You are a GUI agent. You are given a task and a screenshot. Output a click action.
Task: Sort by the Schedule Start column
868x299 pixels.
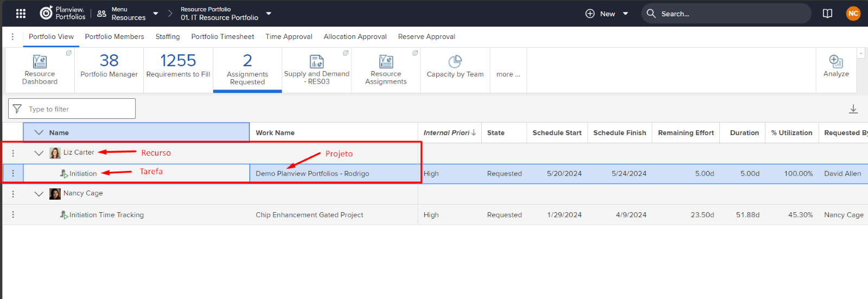(x=557, y=132)
